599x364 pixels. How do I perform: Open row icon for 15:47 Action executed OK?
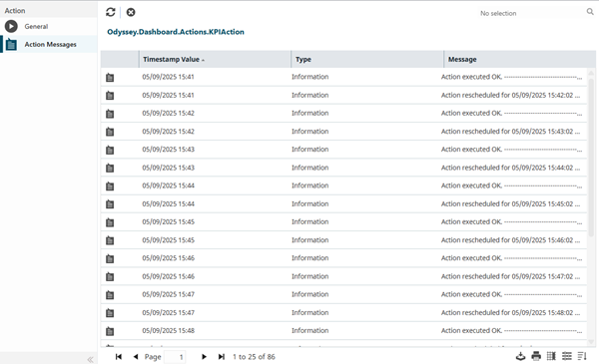[110, 295]
